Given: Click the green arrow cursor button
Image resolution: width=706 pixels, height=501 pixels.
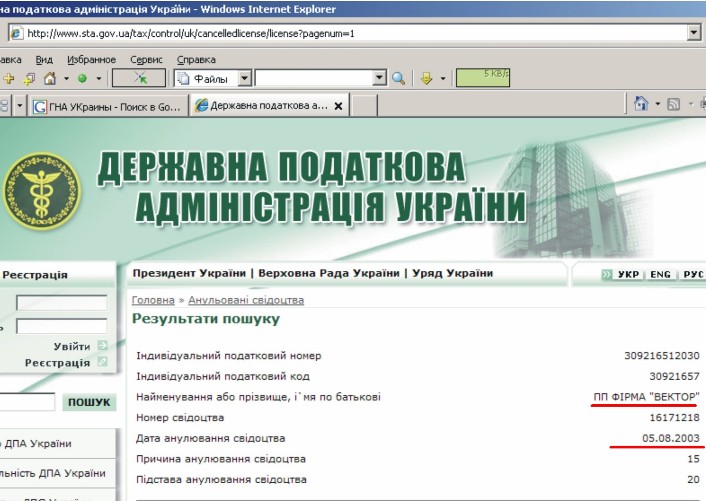Looking at the screenshot, I should click(139, 78).
